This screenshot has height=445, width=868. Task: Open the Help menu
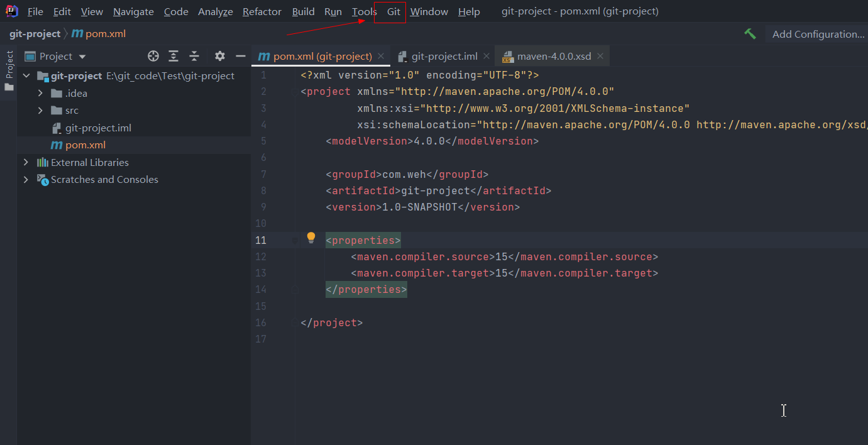click(x=469, y=12)
